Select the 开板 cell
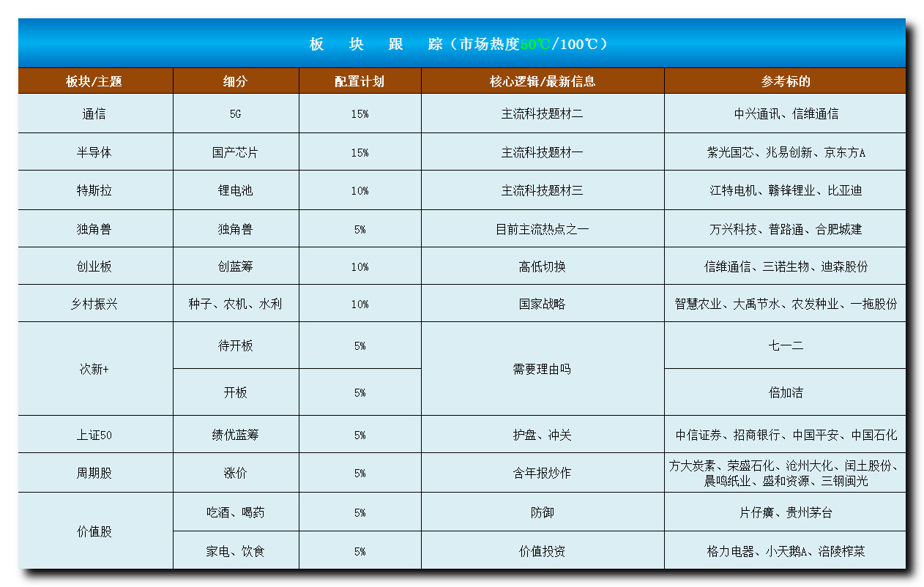 (x=236, y=392)
